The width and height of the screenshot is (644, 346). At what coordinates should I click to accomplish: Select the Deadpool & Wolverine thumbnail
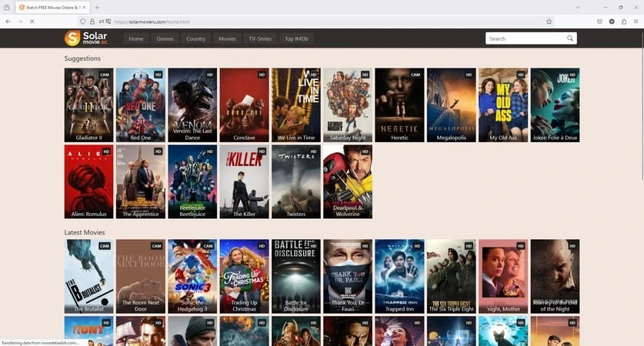347,181
